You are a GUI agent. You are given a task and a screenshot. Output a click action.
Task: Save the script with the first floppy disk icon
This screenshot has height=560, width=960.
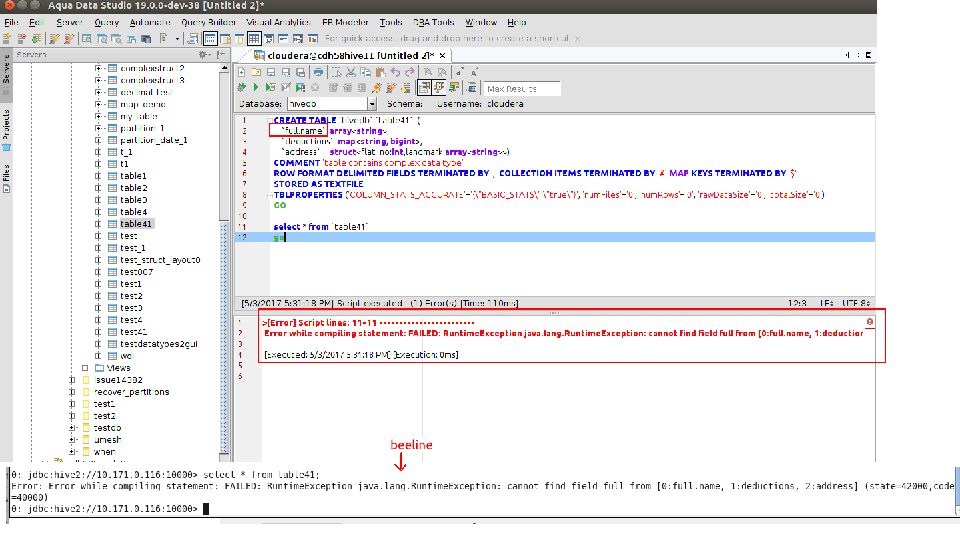click(x=271, y=72)
